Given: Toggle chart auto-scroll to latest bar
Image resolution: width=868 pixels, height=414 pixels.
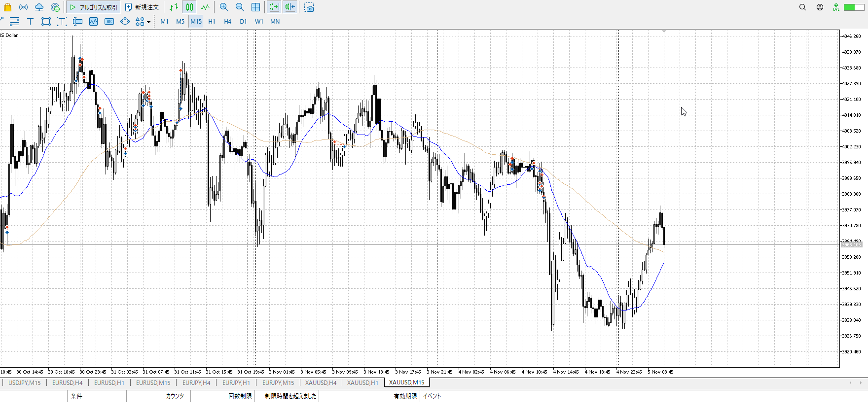Looking at the screenshot, I should (274, 7).
